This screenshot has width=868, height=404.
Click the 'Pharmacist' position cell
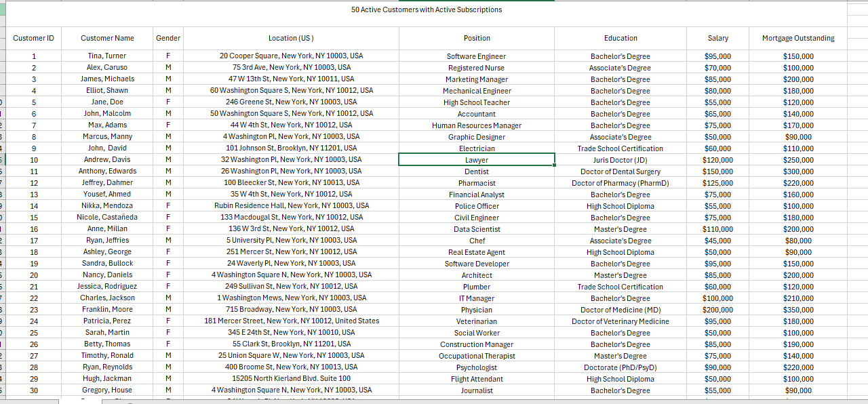pos(477,183)
